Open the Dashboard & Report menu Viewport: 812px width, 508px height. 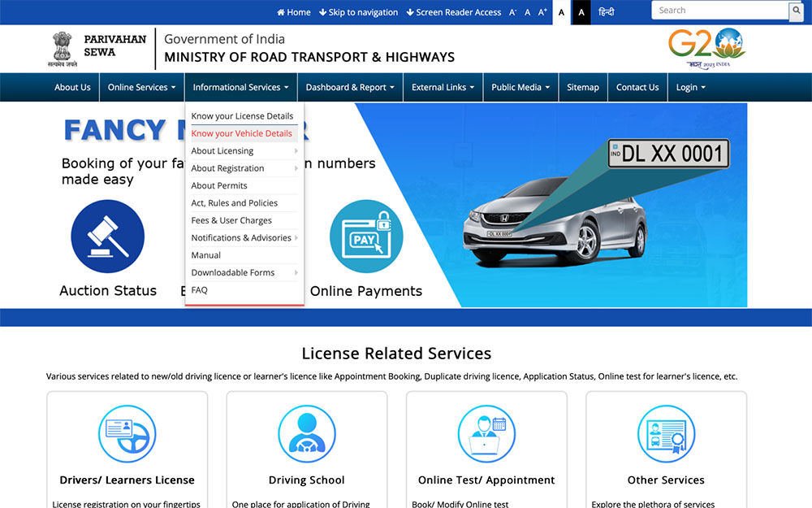click(x=349, y=87)
